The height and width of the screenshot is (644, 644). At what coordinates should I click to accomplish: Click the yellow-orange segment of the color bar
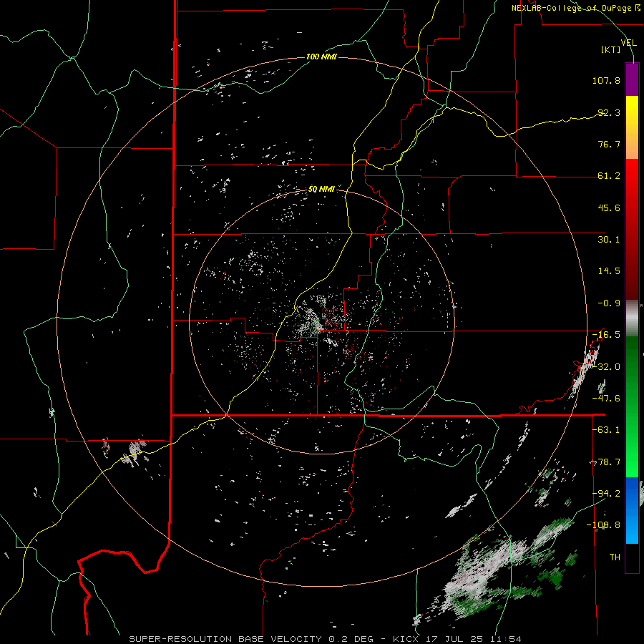click(x=632, y=127)
